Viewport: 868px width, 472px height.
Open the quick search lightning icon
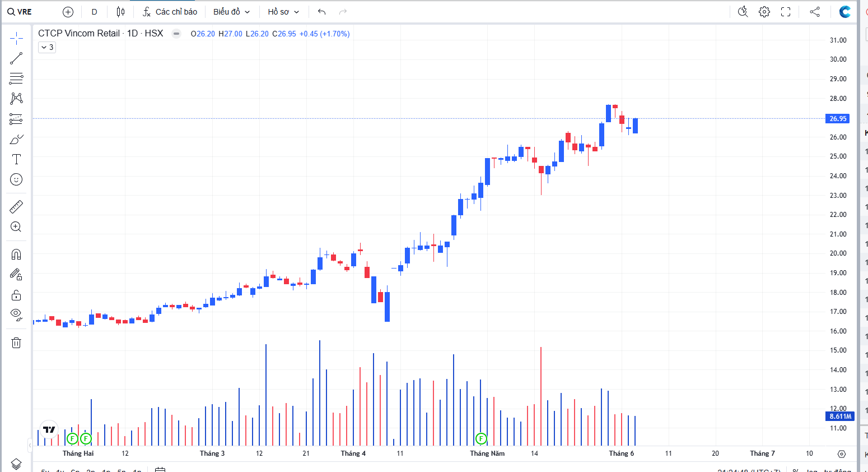coord(743,12)
